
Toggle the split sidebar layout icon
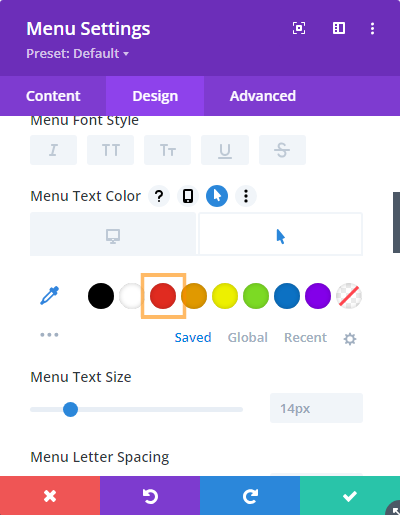click(339, 28)
